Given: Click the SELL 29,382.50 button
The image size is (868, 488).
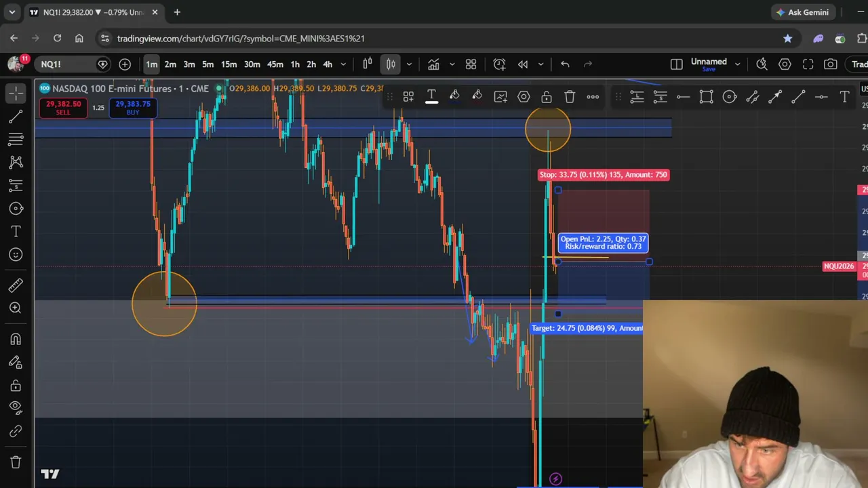Looking at the screenshot, I should coord(63,108).
